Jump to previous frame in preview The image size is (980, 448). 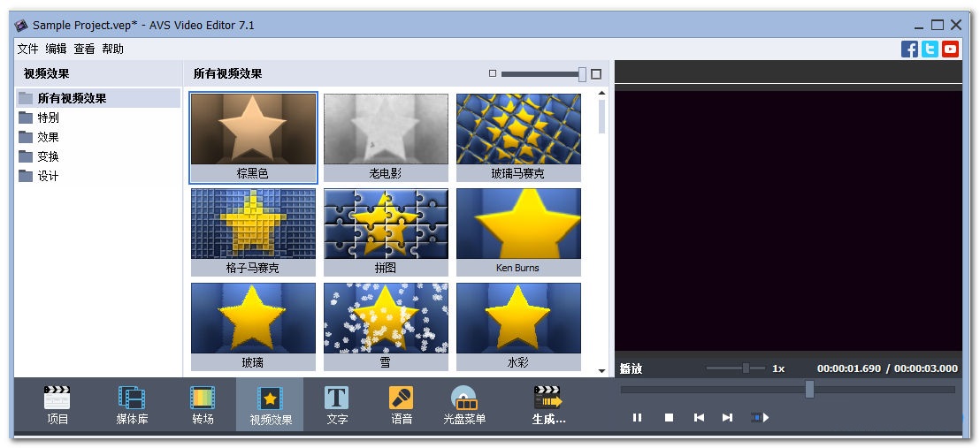pos(699,417)
